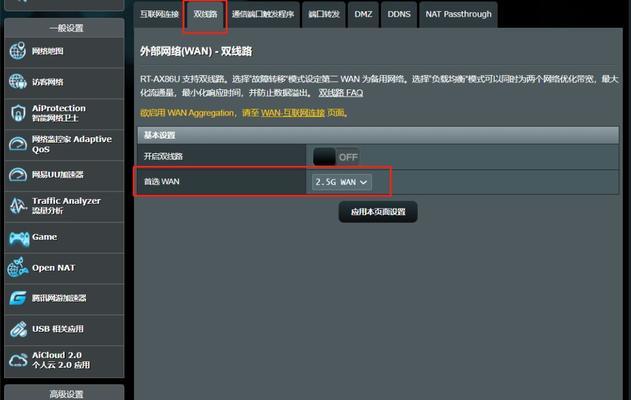Turn on the dual WAN (开启双线路) switch
Image resolution: width=631 pixels, height=400 pixels.
coord(336,157)
